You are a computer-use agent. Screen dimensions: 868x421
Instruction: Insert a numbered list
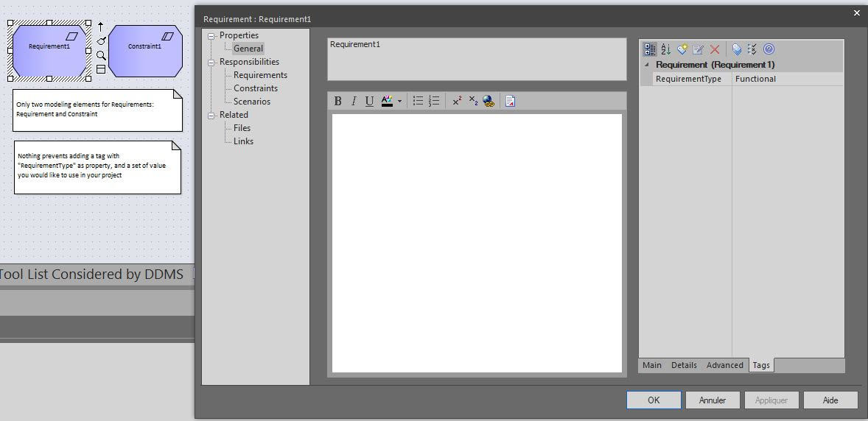click(x=434, y=101)
